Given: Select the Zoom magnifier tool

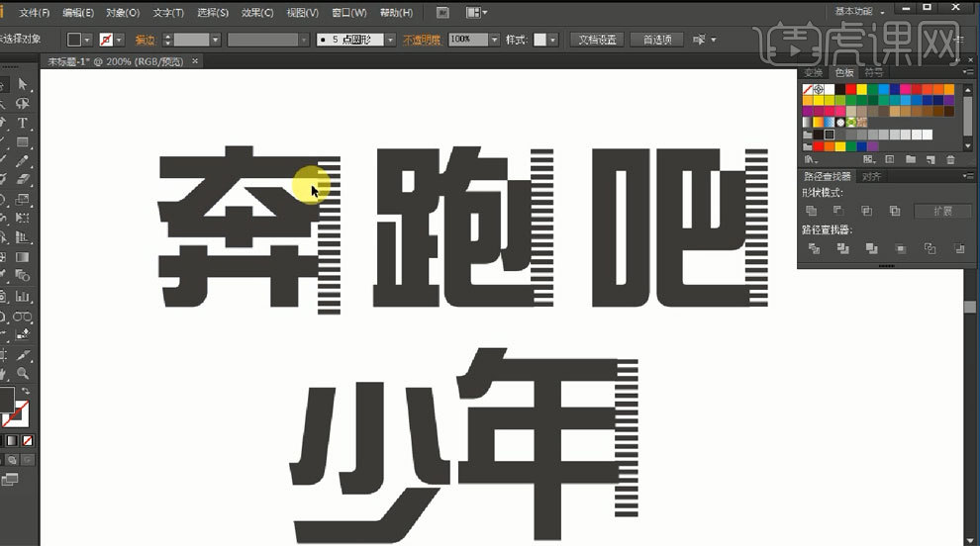Looking at the screenshot, I should click(23, 374).
